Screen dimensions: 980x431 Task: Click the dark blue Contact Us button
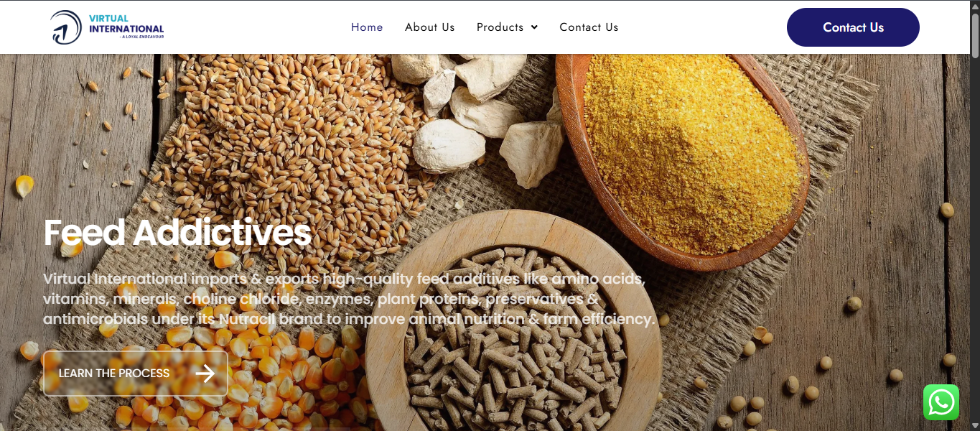(853, 27)
